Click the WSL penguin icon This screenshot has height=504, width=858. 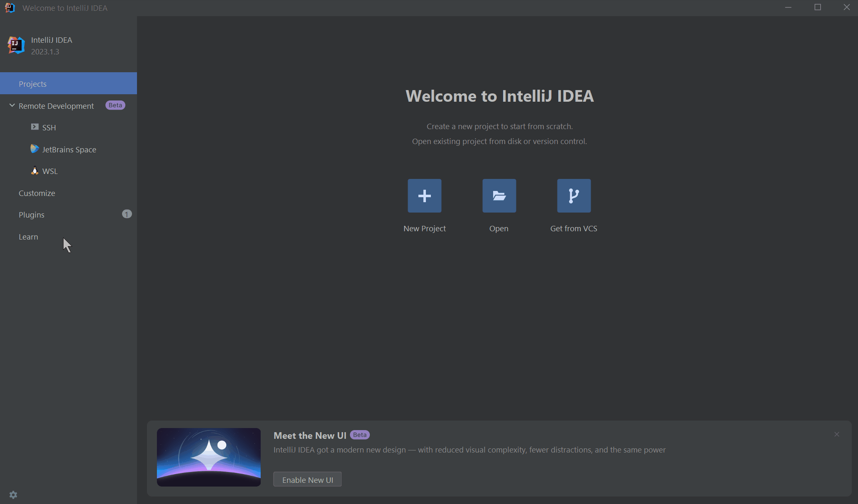coord(35,171)
